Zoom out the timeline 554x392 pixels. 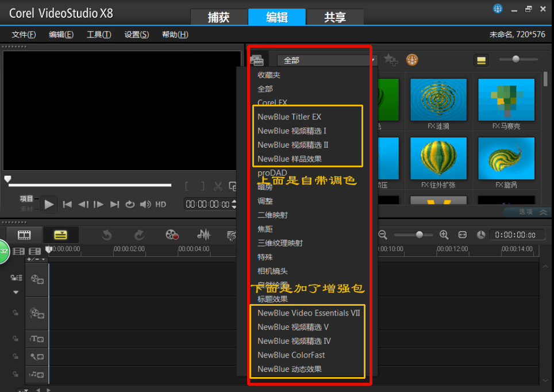383,235
